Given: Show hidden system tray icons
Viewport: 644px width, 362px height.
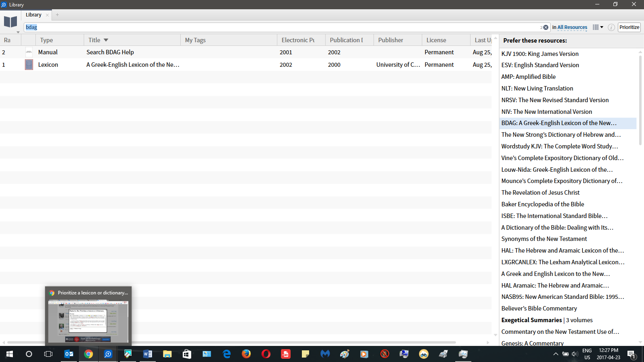Looking at the screenshot, I should tap(556, 354).
